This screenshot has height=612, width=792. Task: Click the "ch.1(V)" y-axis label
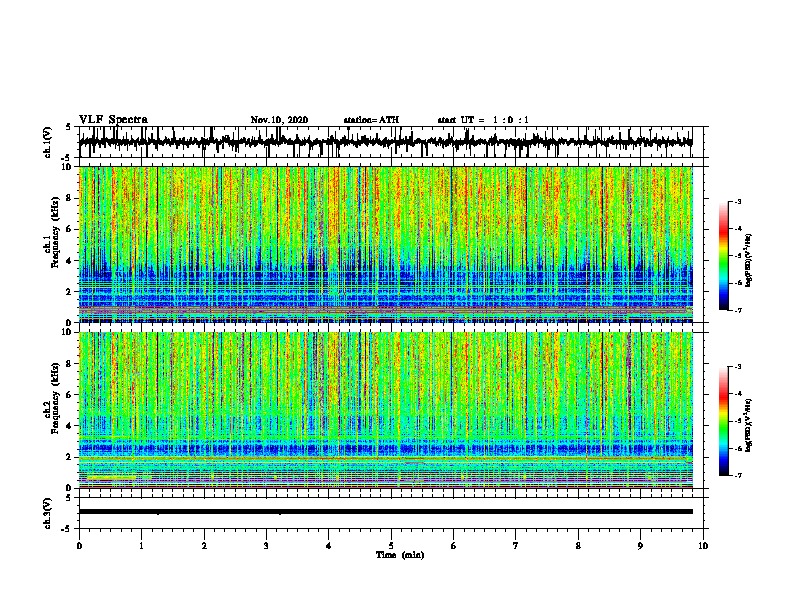(x=48, y=143)
